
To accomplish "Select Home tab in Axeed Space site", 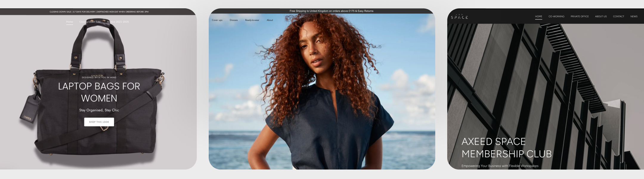I will click(538, 16).
